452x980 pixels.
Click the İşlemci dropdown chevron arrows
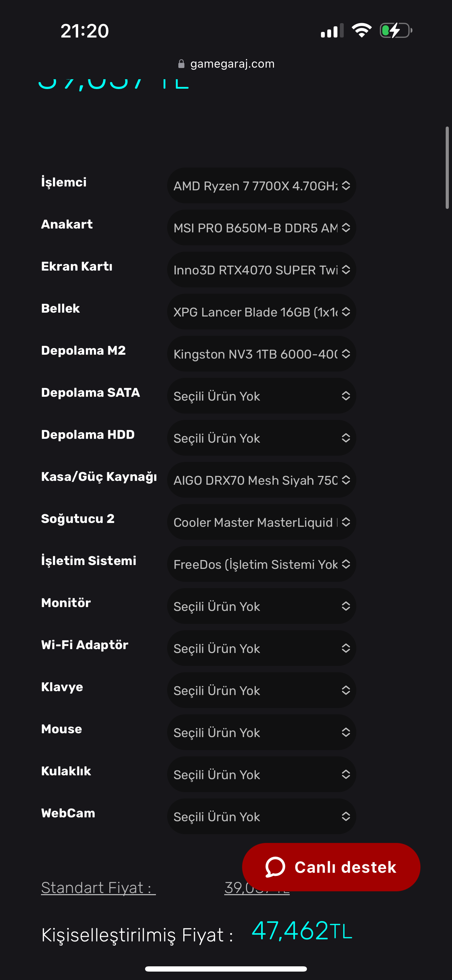(x=346, y=186)
